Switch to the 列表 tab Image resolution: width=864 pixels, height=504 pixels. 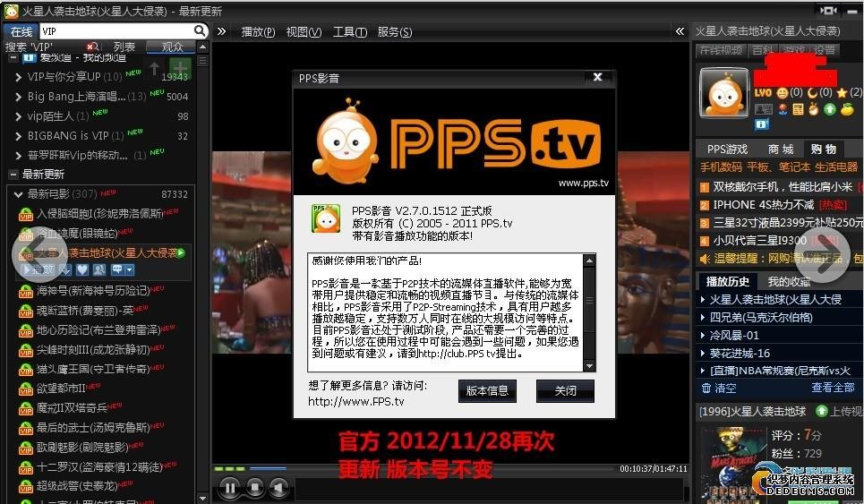coord(124,47)
